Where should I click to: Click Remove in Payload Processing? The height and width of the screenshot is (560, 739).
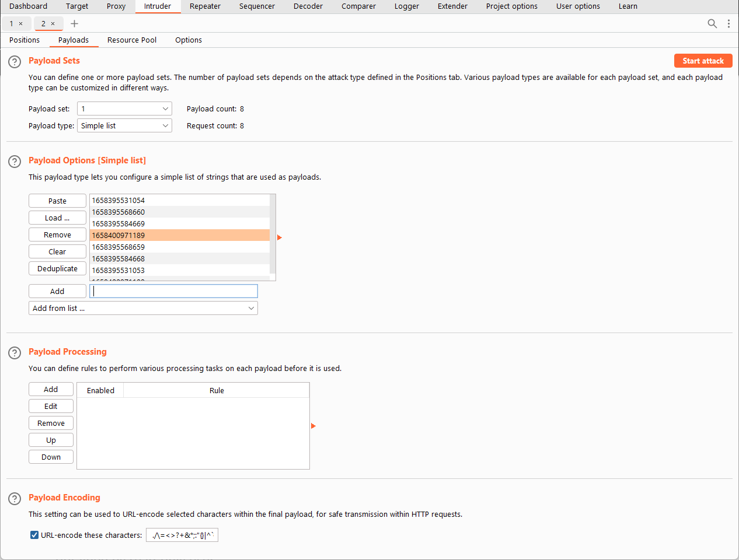51,423
